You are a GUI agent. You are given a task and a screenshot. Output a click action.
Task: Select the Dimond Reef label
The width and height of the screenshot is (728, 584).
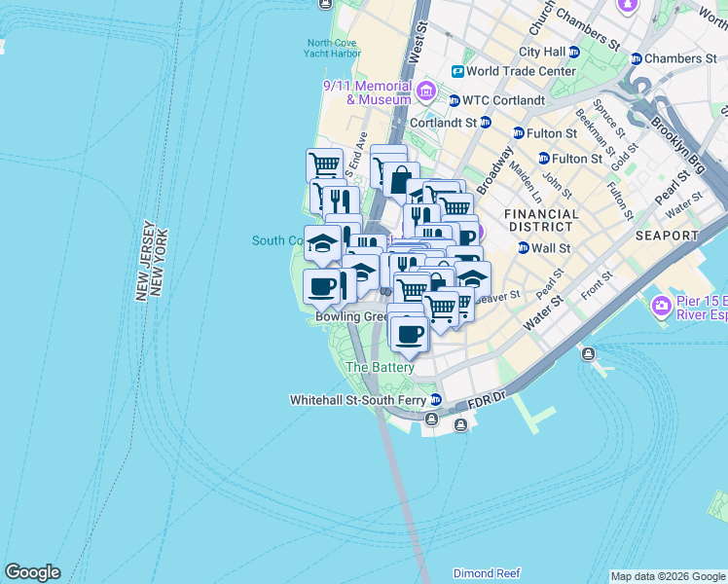point(487,573)
